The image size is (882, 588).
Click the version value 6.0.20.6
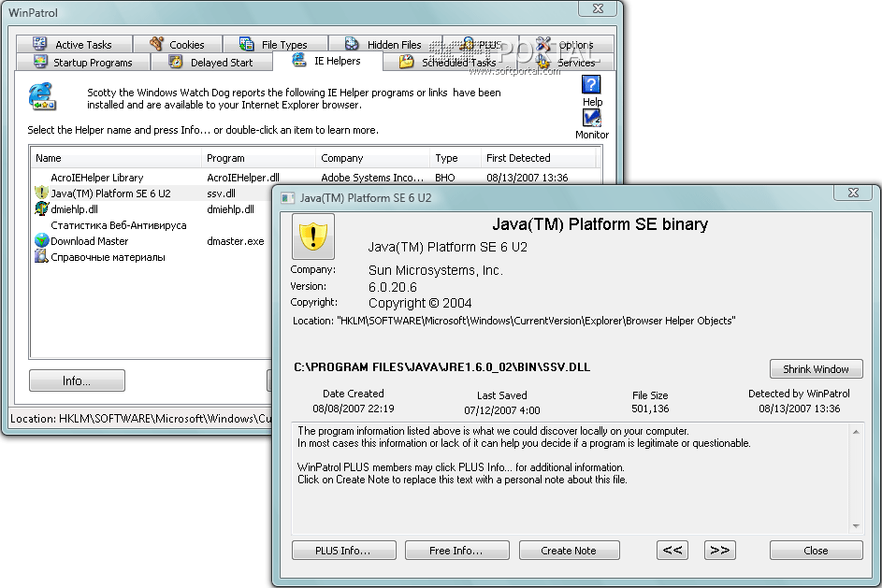pyautogui.click(x=393, y=287)
